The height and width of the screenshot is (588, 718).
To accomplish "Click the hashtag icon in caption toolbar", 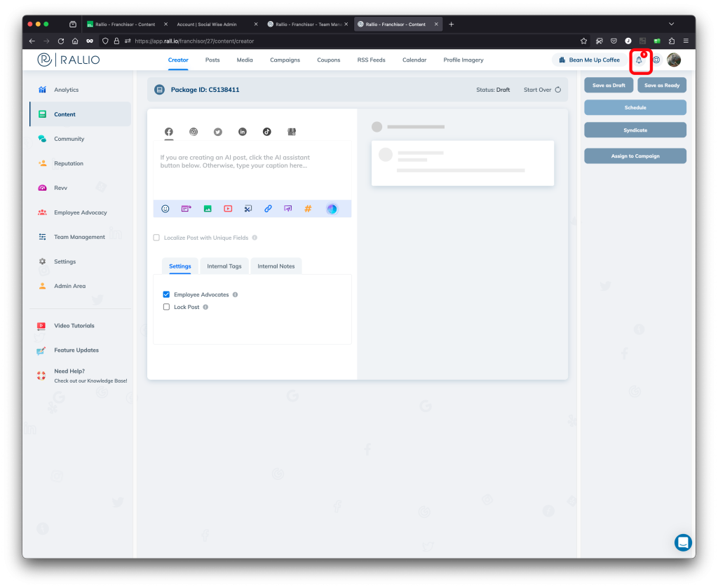I will click(308, 209).
